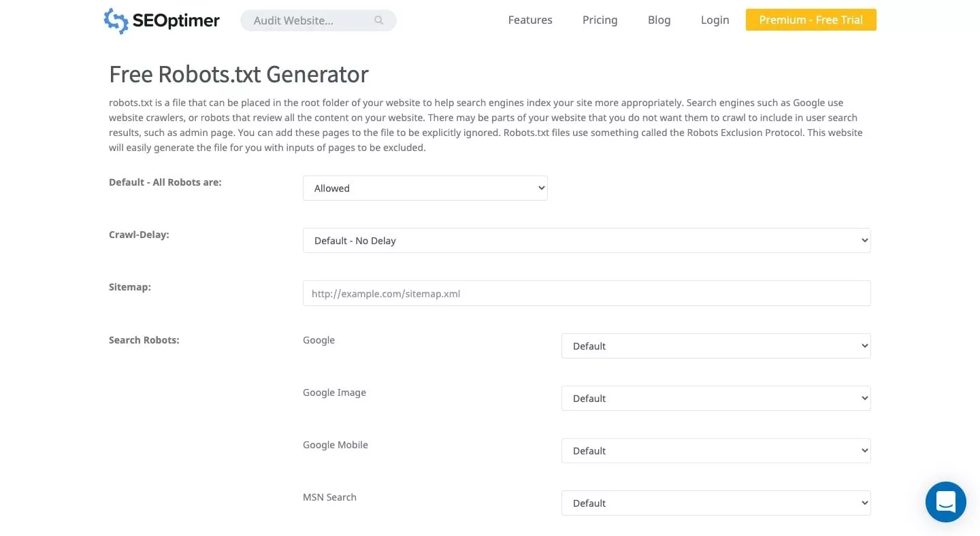Click the Allowed dropdown chevron arrow
This screenshot has height=536, width=980.
pyautogui.click(x=541, y=188)
